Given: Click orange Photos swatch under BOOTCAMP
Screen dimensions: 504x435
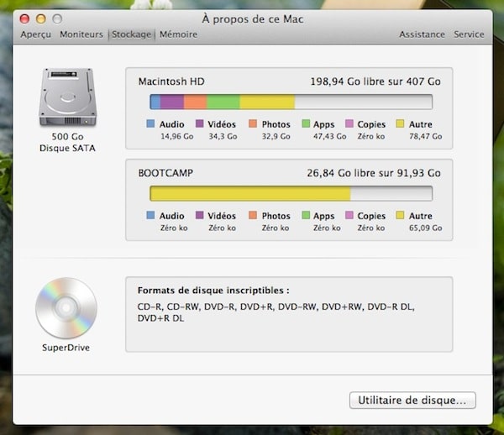Looking at the screenshot, I should pyautogui.click(x=253, y=215).
